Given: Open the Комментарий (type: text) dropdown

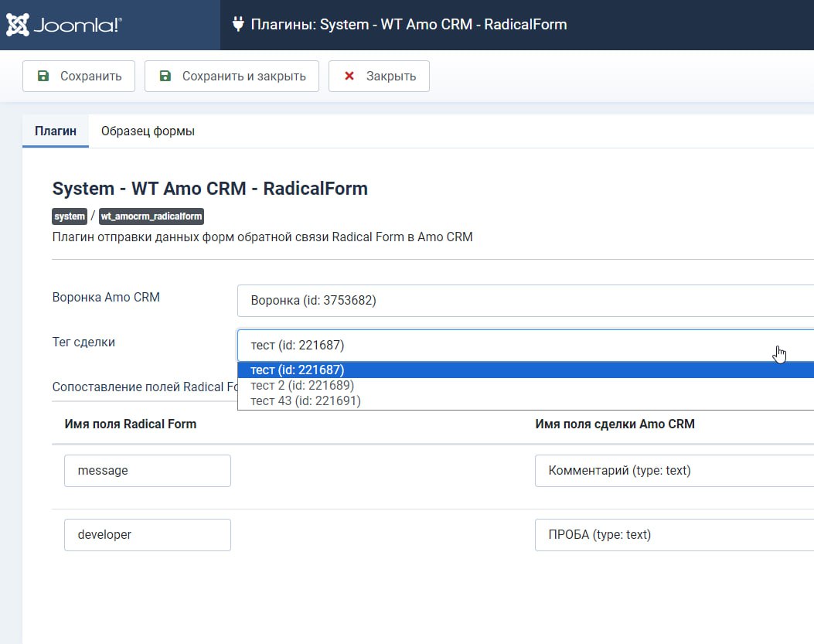Looking at the screenshot, I should [674, 471].
